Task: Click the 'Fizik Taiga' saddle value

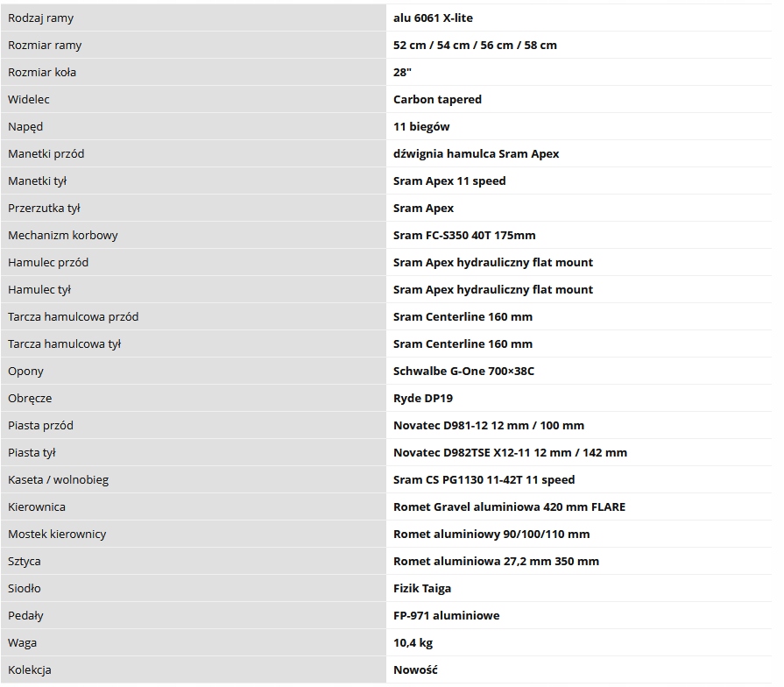Action: click(422, 588)
